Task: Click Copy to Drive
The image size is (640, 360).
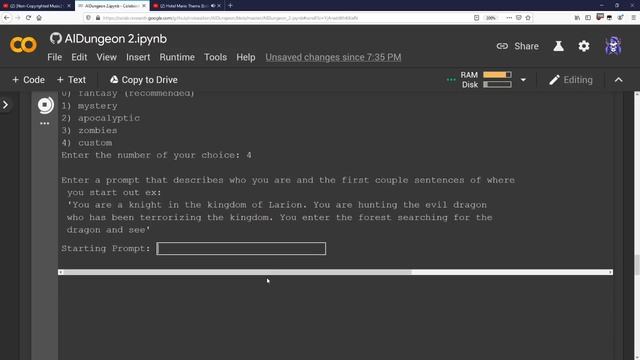Action: click(x=144, y=80)
